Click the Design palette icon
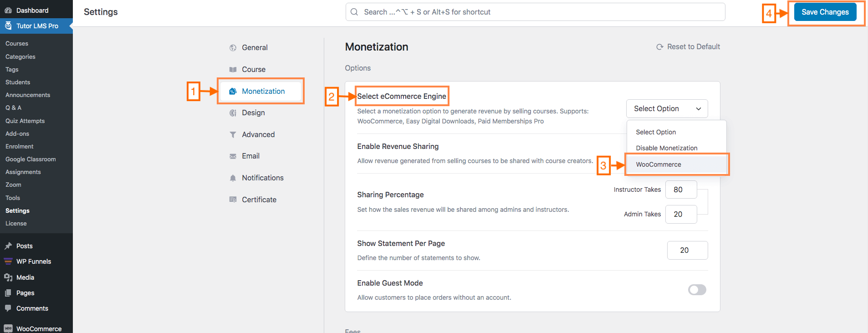Screen dimensions: 868x333 tap(233, 113)
